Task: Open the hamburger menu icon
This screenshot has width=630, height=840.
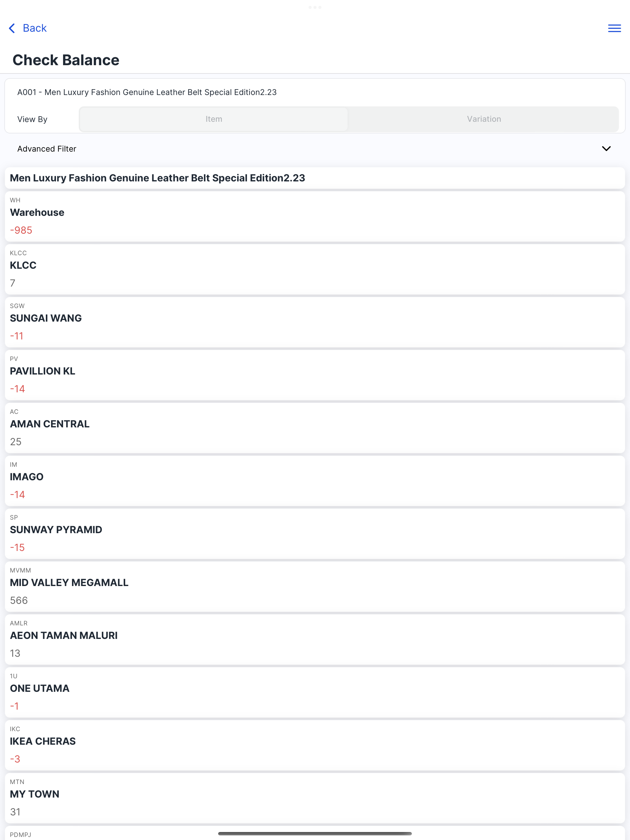Action: (x=614, y=28)
